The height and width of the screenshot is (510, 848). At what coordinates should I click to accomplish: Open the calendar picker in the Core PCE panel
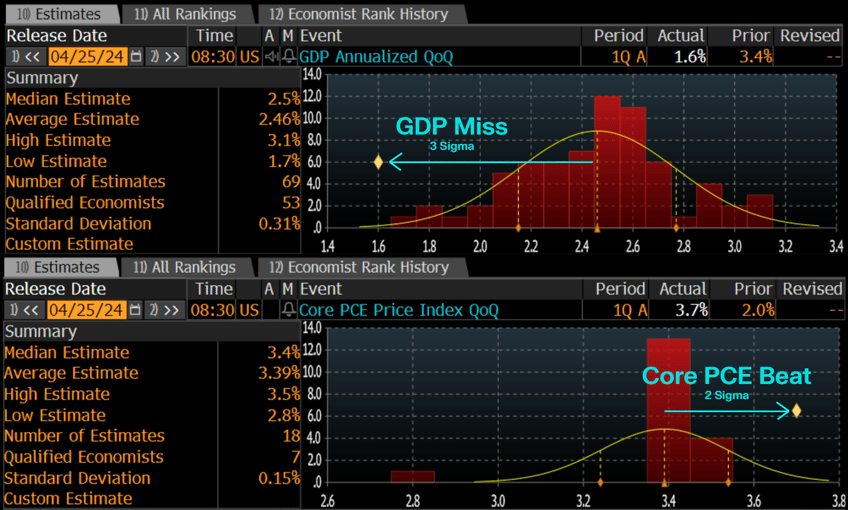click(x=135, y=310)
